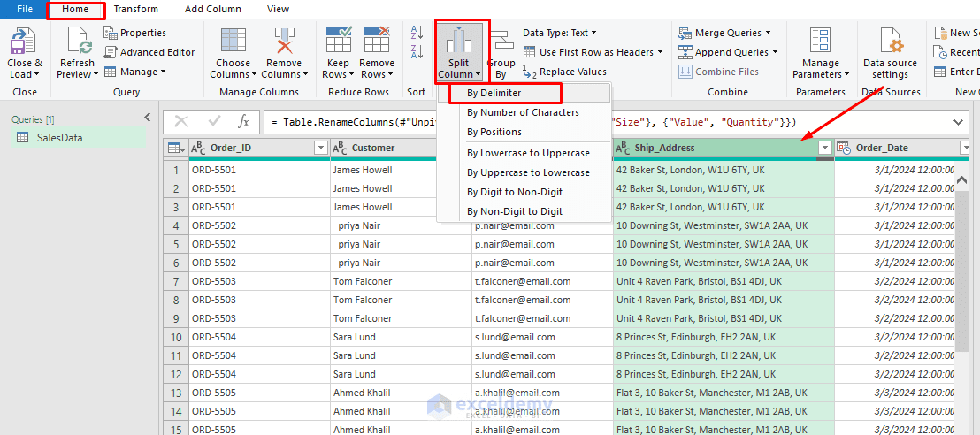This screenshot has height=435, width=980.
Task: Open the Advanced Editor
Action: pos(149,52)
